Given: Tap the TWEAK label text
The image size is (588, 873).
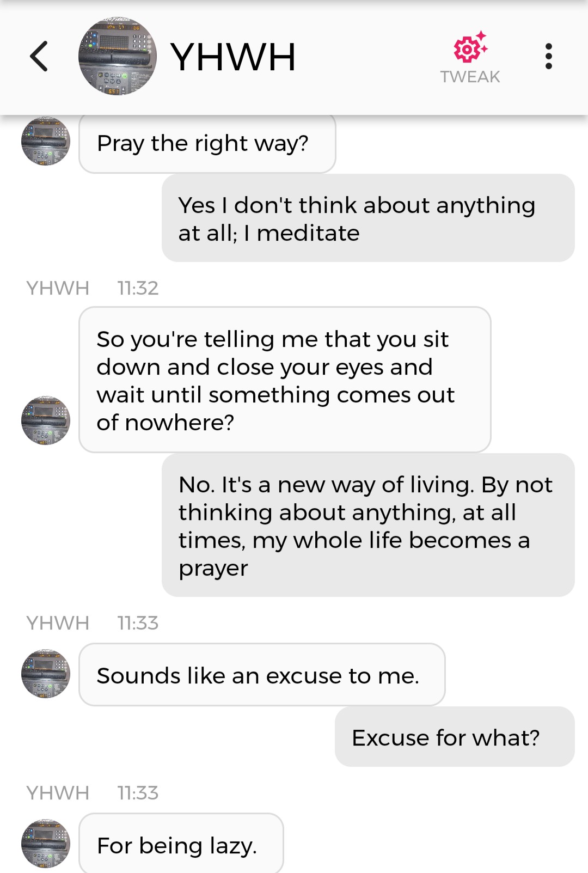Looking at the screenshot, I should pos(470,77).
